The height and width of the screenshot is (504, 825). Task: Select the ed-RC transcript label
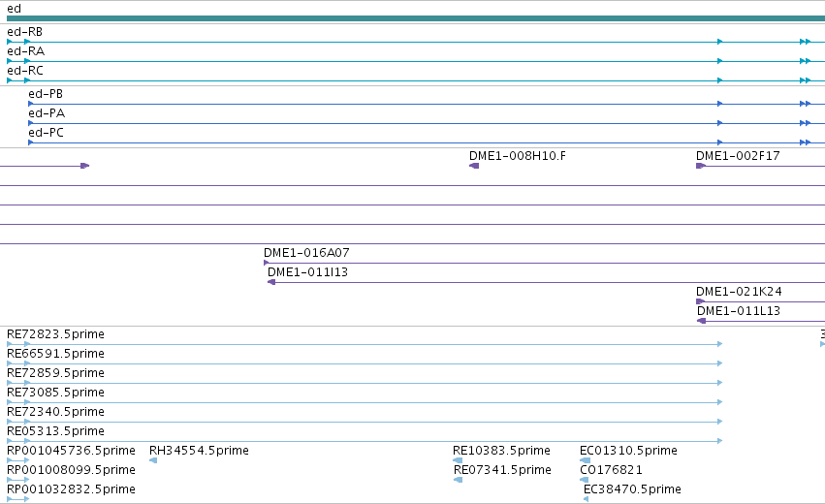(x=25, y=71)
